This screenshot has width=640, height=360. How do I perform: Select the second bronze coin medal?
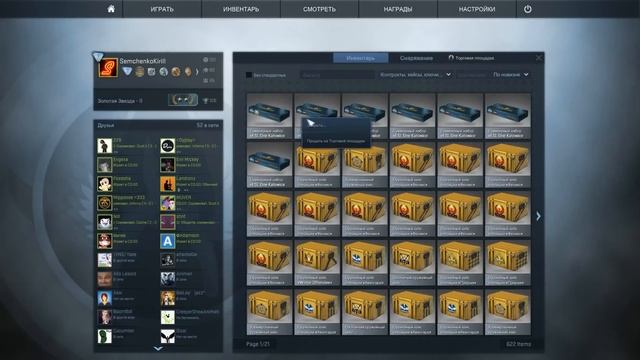coord(140,72)
